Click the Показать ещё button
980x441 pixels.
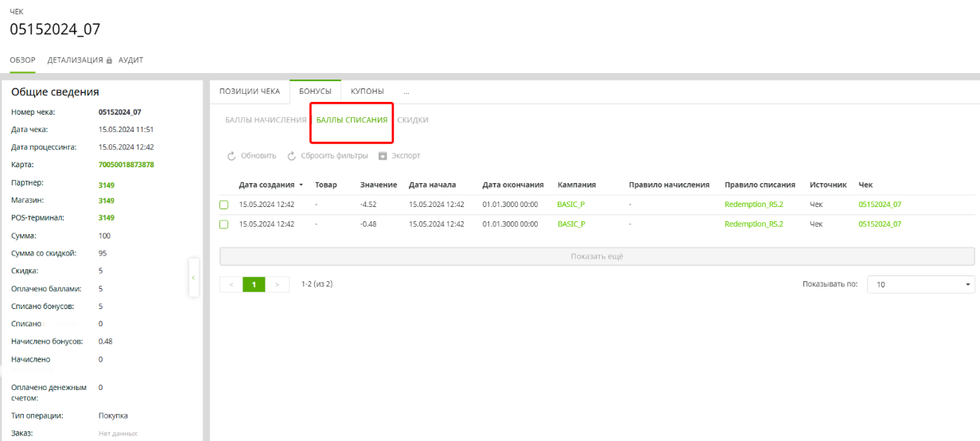click(x=597, y=256)
